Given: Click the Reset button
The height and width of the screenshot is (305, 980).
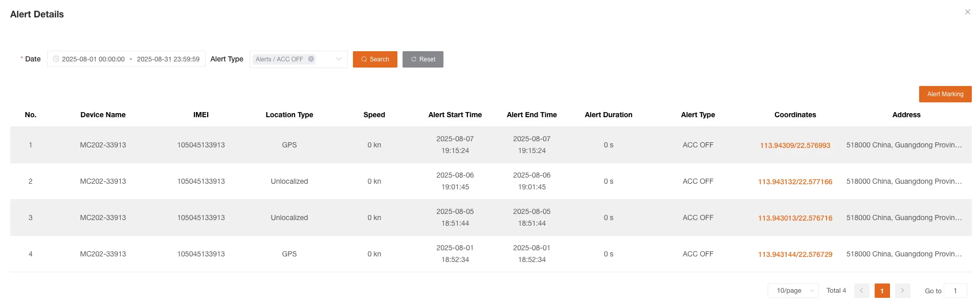Looking at the screenshot, I should tap(423, 59).
